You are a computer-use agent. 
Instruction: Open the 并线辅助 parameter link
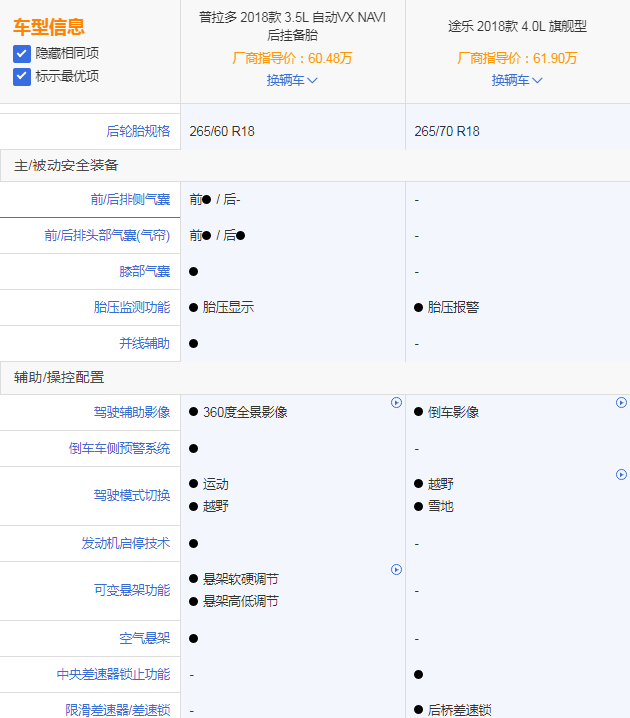(145, 343)
